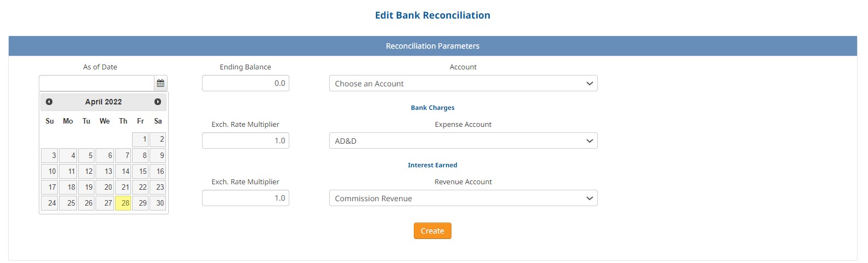Click the As of Date input field
This screenshot has height=263, width=868.
[x=97, y=83]
